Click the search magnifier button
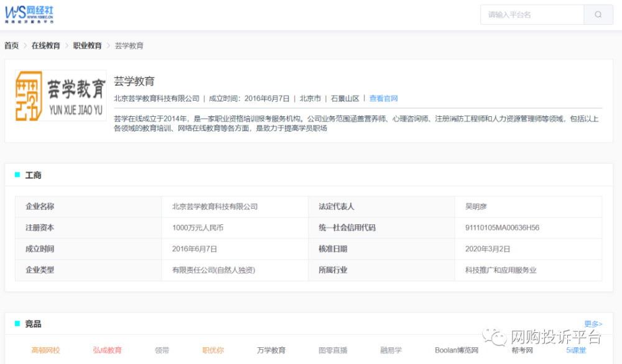The width and height of the screenshot is (622, 364). [598, 14]
